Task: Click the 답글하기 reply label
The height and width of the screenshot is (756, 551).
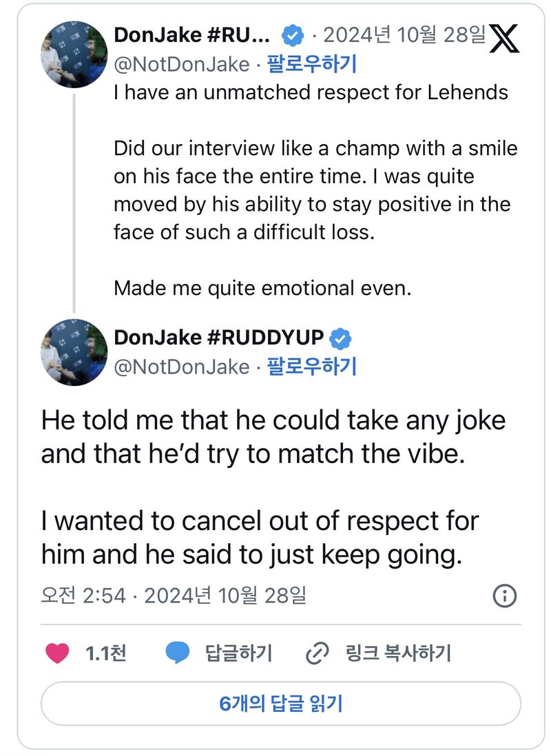Action: (x=239, y=653)
